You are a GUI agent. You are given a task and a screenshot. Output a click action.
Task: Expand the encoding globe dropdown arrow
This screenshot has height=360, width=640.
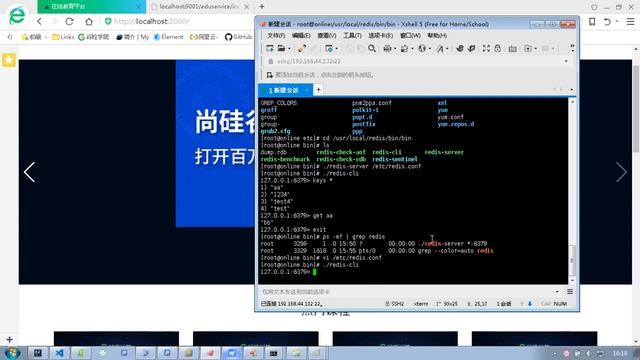pyautogui.click(x=429, y=49)
